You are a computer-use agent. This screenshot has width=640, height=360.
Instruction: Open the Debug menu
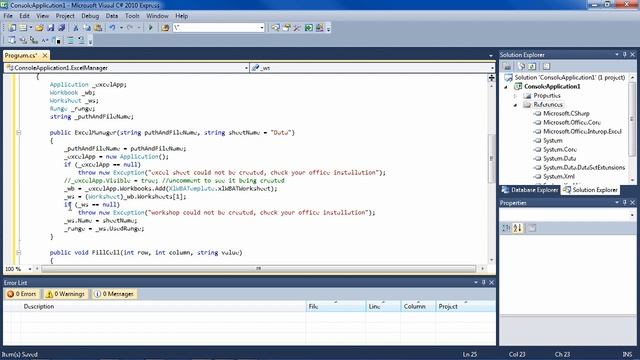coord(90,16)
